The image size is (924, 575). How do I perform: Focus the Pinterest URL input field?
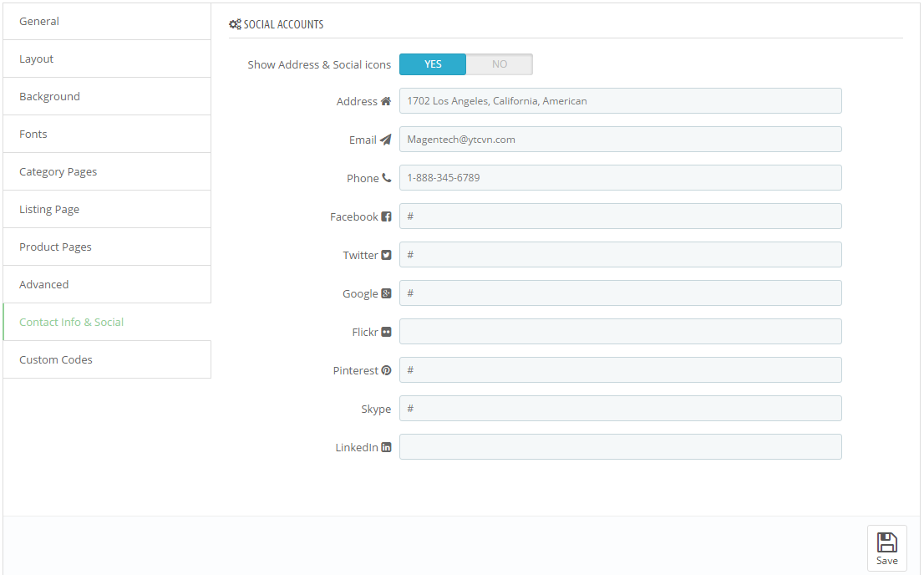(x=621, y=369)
